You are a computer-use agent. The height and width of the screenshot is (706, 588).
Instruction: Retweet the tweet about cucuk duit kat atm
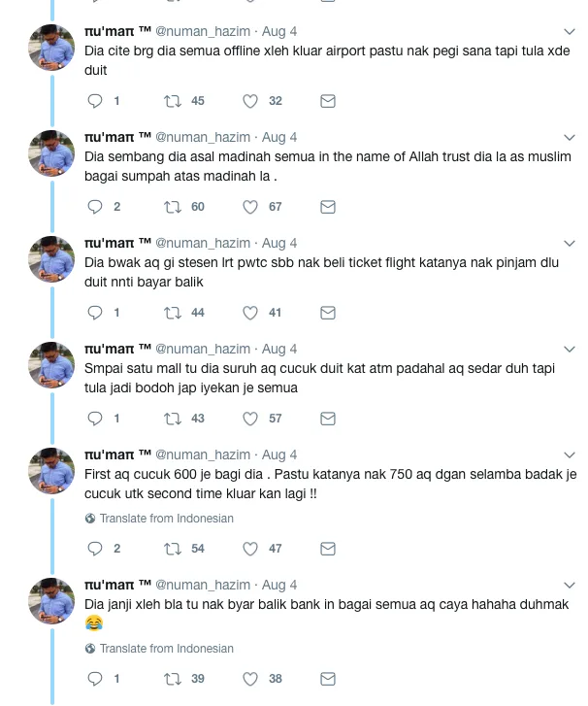coord(175,419)
